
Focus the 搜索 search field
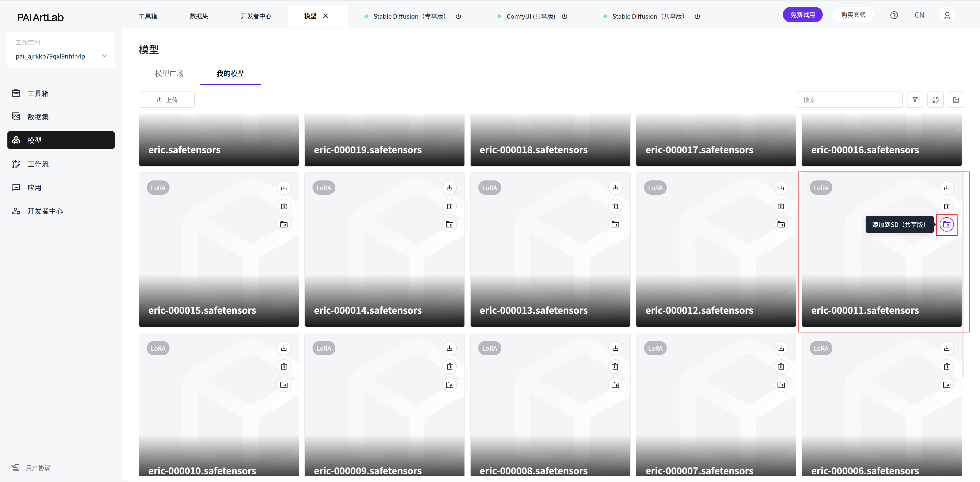point(849,100)
